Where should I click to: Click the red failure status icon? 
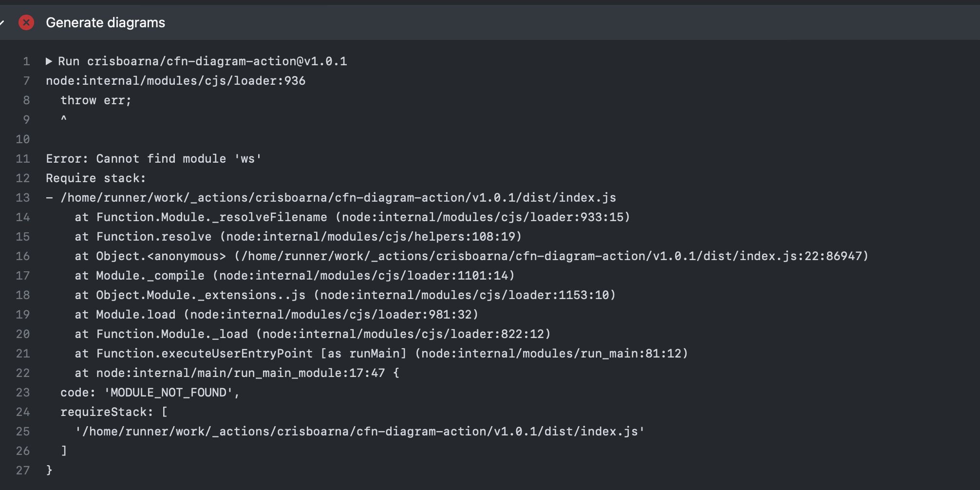coord(26,22)
